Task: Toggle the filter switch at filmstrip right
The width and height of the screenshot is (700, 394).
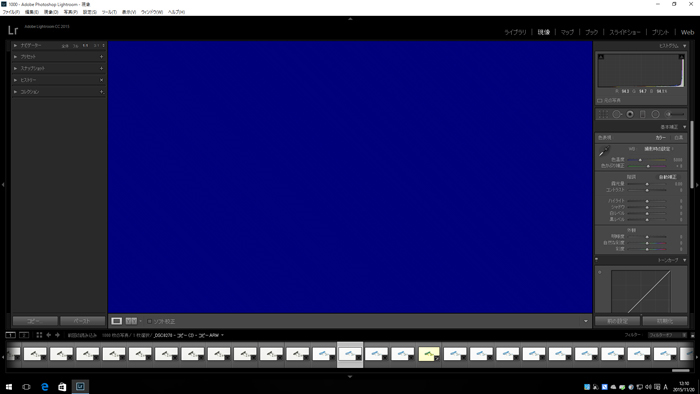Action: click(x=693, y=335)
